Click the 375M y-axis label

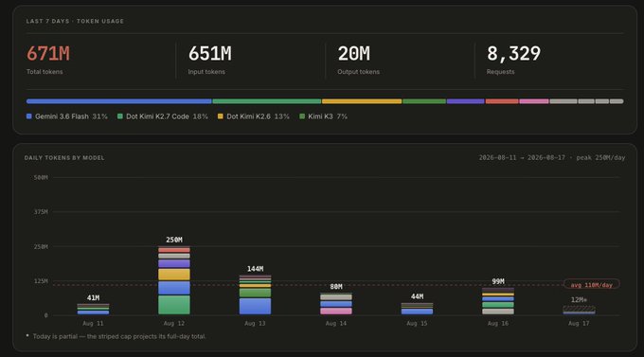(x=41, y=212)
